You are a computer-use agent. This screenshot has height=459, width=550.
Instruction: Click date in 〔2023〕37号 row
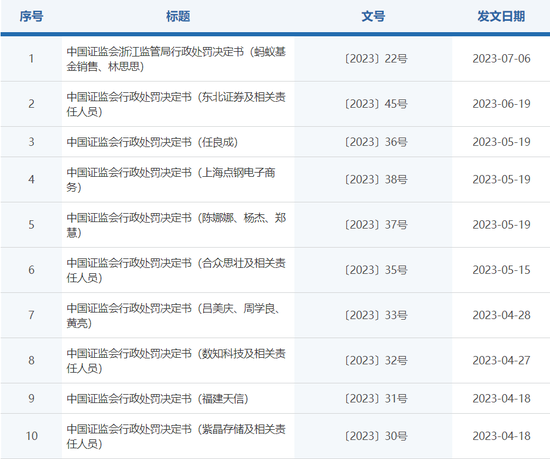[x=501, y=225]
